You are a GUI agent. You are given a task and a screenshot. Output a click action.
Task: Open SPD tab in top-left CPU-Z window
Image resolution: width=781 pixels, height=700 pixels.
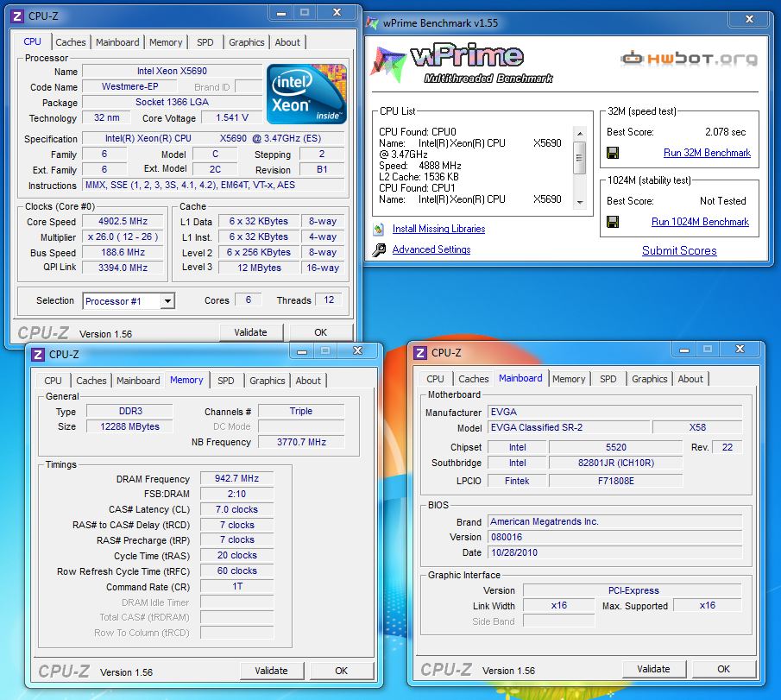pyautogui.click(x=205, y=42)
